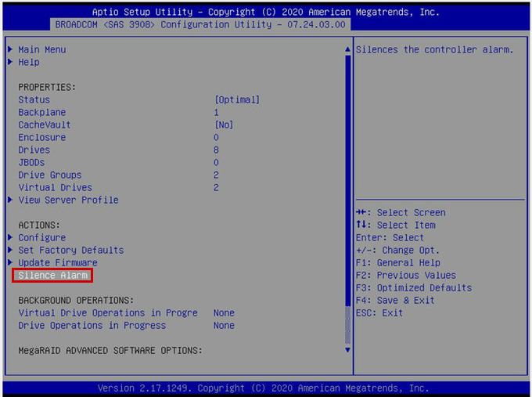Select Update Firmware action
The height and width of the screenshot is (397, 532).
58,262
